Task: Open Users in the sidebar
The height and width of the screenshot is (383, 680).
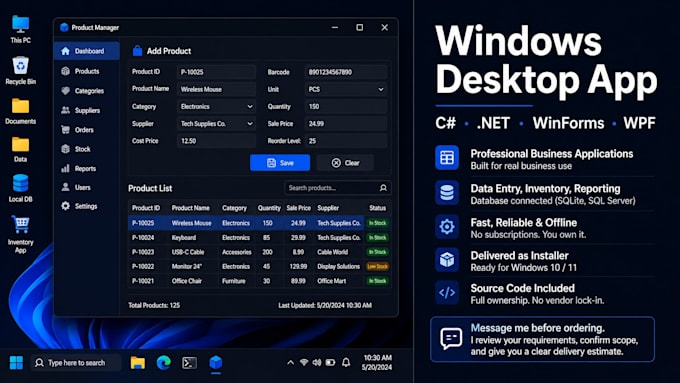Action: coord(87,187)
